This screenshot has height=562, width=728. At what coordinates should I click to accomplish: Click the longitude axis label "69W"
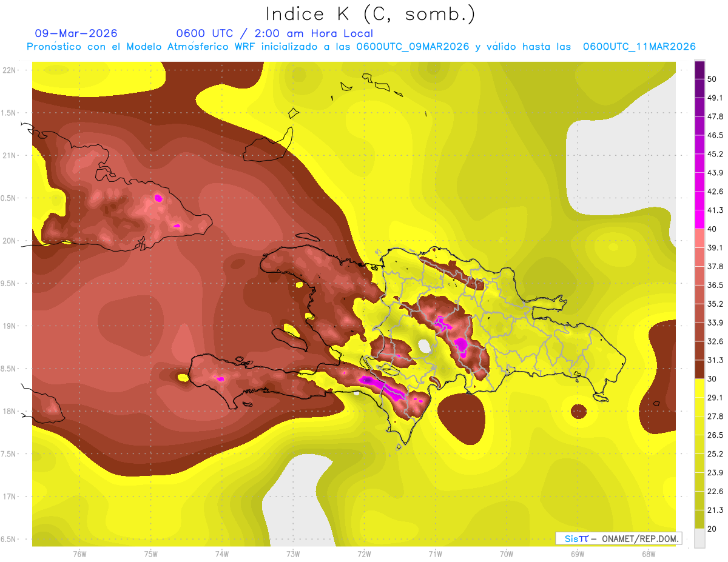pyautogui.click(x=578, y=554)
